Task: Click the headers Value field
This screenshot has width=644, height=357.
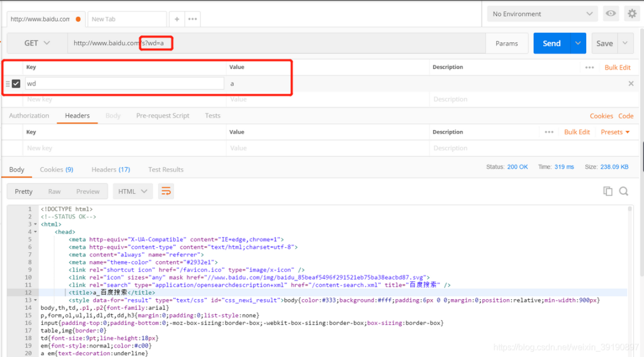Action: (x=327, y=148)
